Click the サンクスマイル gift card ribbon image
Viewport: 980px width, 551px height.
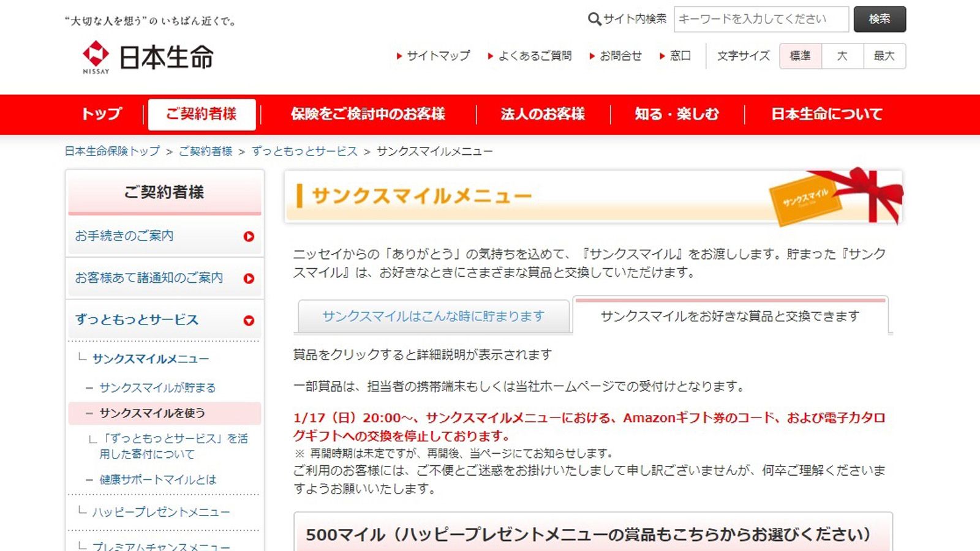pos(836,197)
